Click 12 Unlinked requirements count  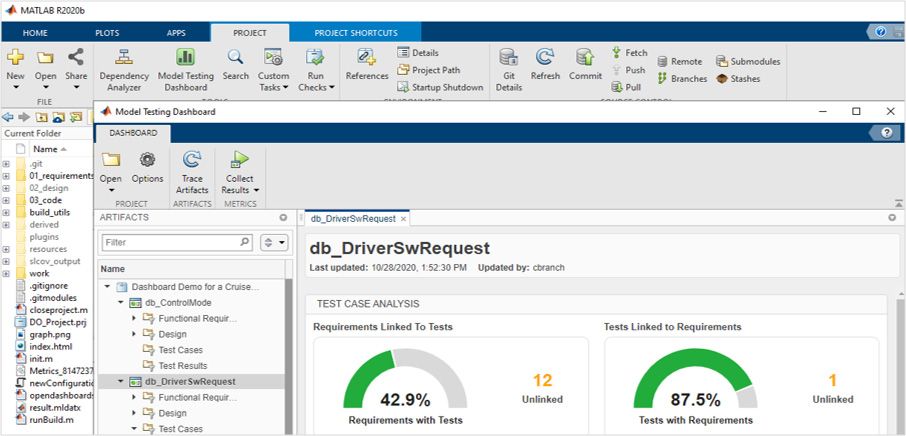542,381
